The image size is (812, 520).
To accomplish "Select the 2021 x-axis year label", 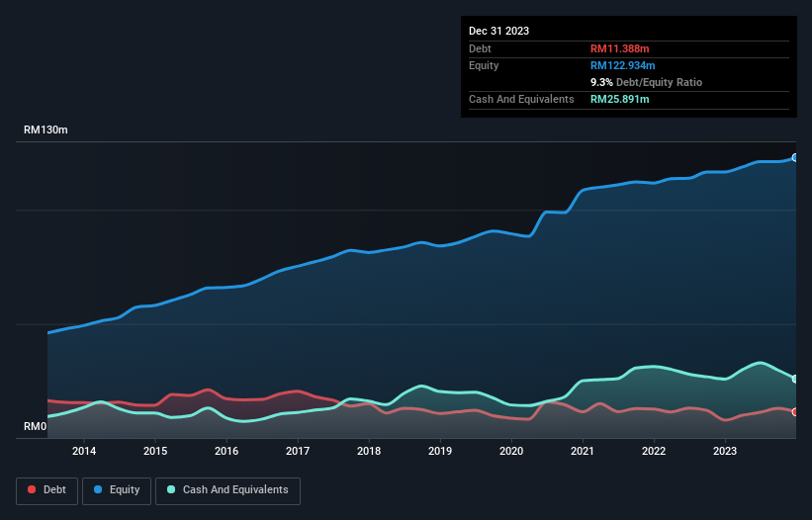I will [583, 451].
